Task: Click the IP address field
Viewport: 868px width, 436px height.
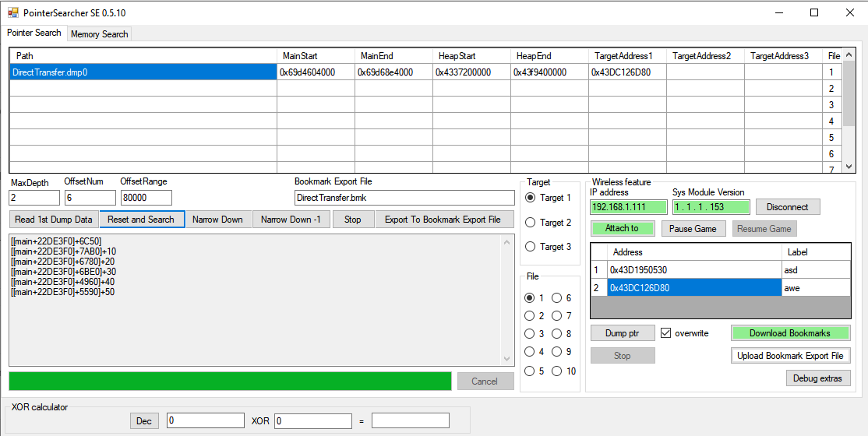Action: coord(628,207)
